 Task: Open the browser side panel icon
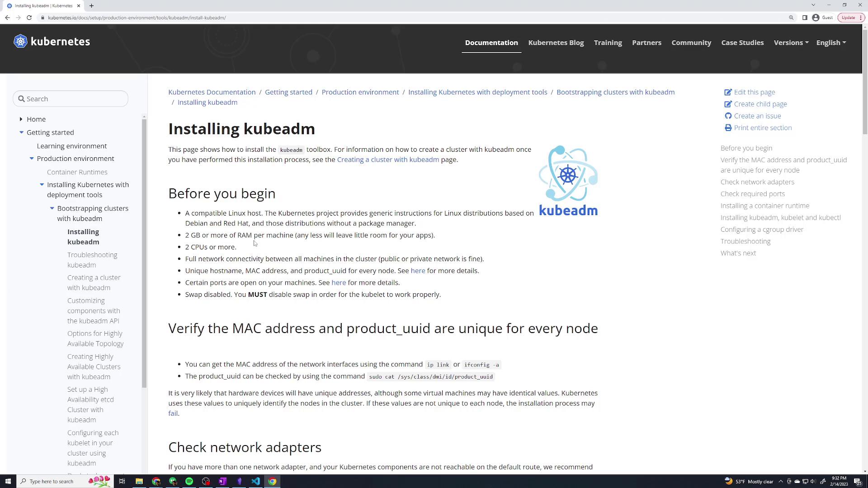coord(805,18)
